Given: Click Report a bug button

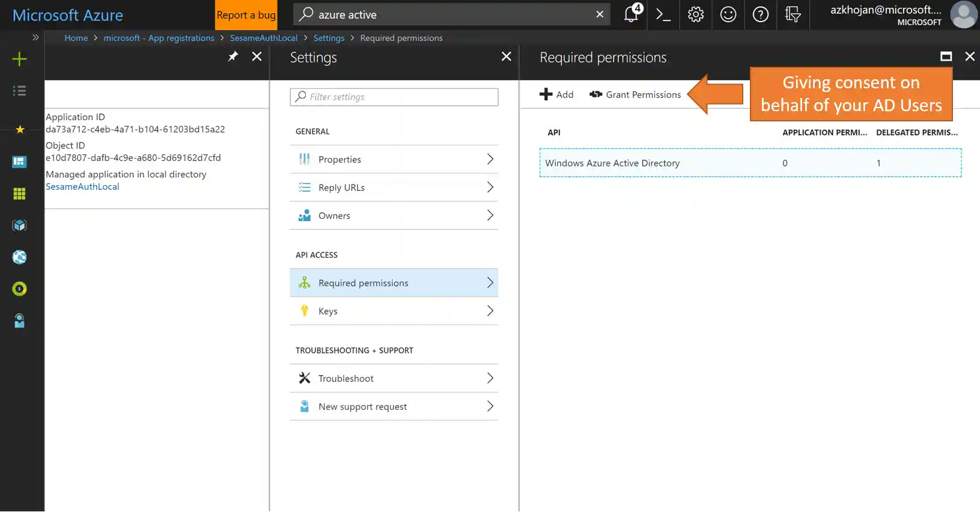Looking at the screenshot, I should [246, 15].
